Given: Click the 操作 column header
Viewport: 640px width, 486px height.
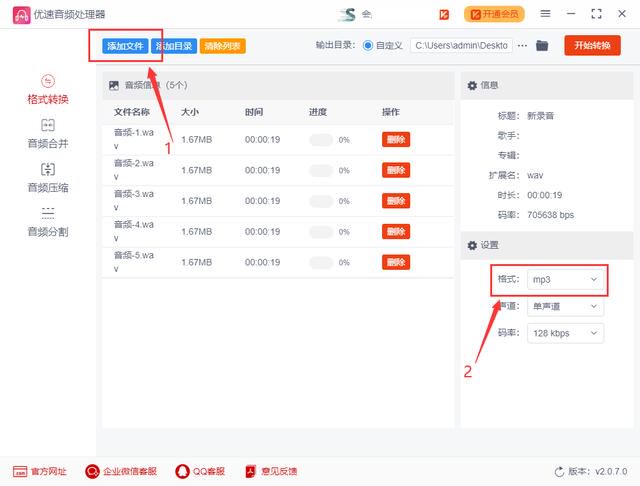Looking at the screenshot, I should click(x=391, y=112).
